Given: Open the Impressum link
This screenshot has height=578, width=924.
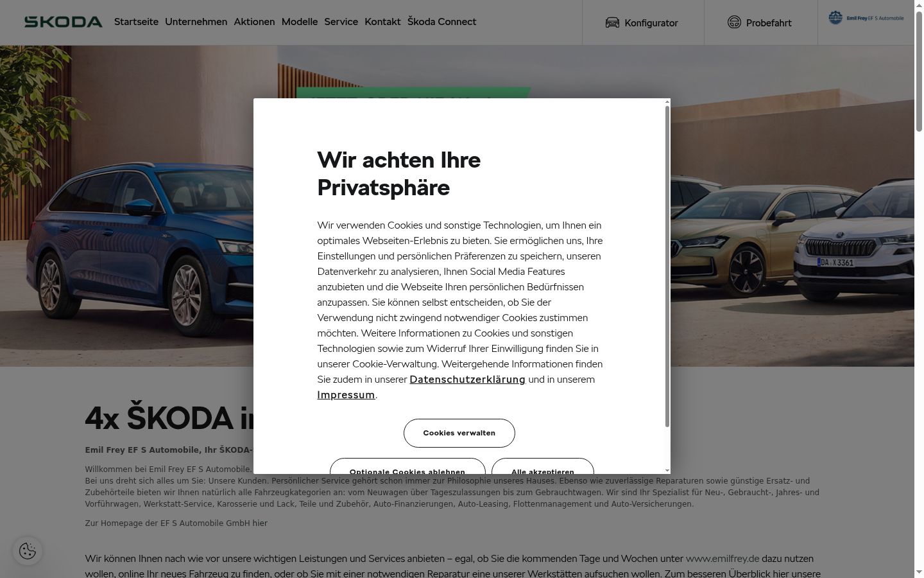Looking at the screenshot, I should tap(346, 395).
